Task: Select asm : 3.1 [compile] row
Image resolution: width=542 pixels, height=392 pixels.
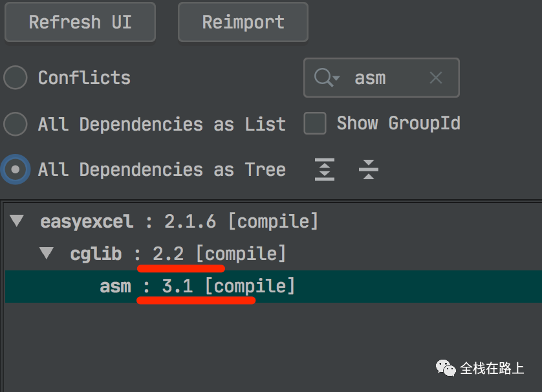Action: pos(274,287)
